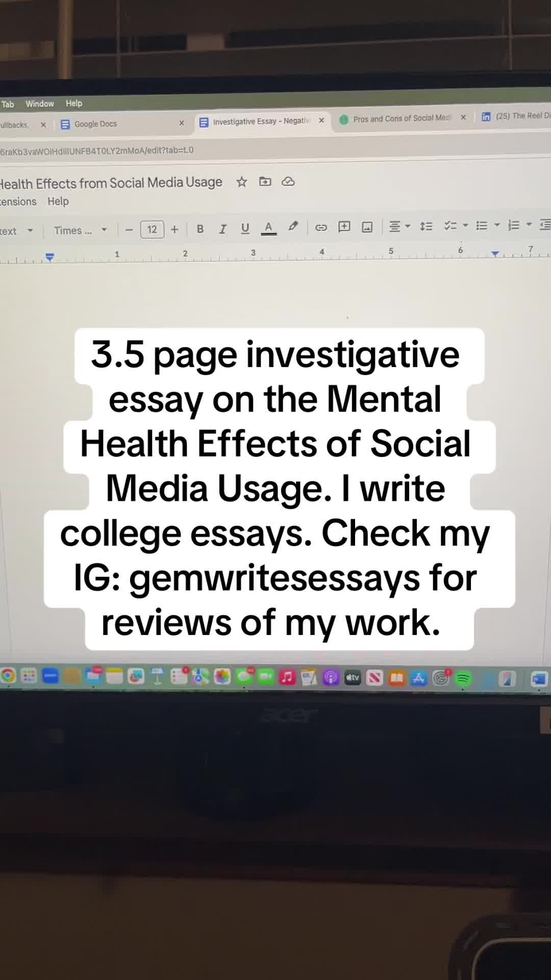Open the macOS Help menu
Image resolution: width=551 pixels, height=980 pixels.
74,103
